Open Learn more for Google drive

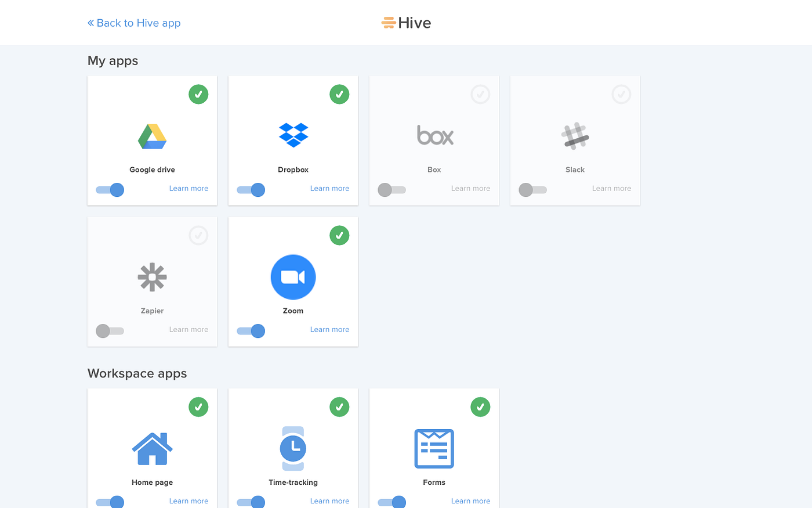188,188
